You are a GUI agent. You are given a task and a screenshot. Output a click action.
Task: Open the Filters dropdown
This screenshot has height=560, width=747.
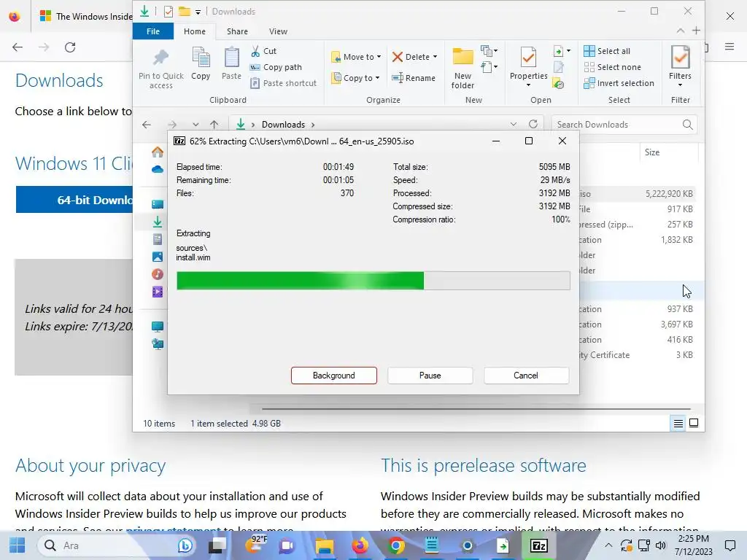680,66
